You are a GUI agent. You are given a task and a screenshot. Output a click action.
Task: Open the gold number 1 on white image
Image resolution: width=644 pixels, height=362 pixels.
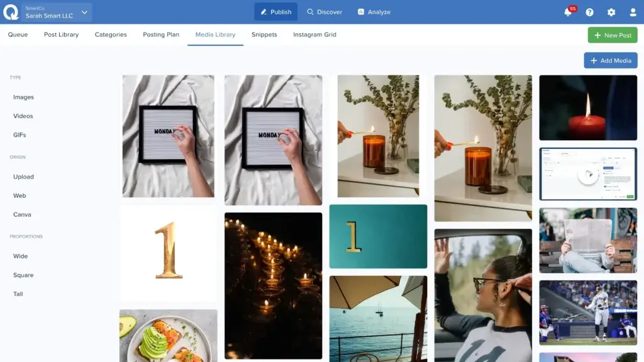tap(169, 253)
